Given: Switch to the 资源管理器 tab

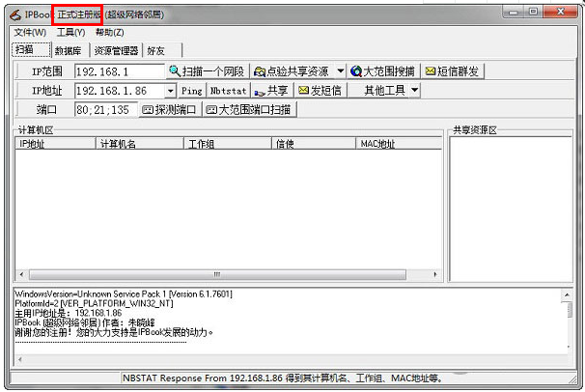Looking at the screenshot, I should tap(116, 50).
